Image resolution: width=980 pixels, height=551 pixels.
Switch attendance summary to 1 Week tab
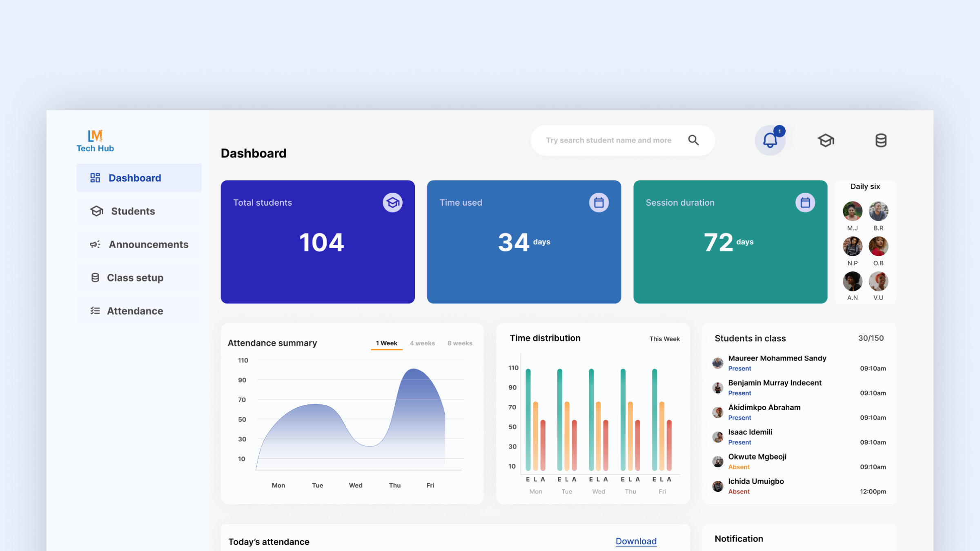tap(387, 343)
